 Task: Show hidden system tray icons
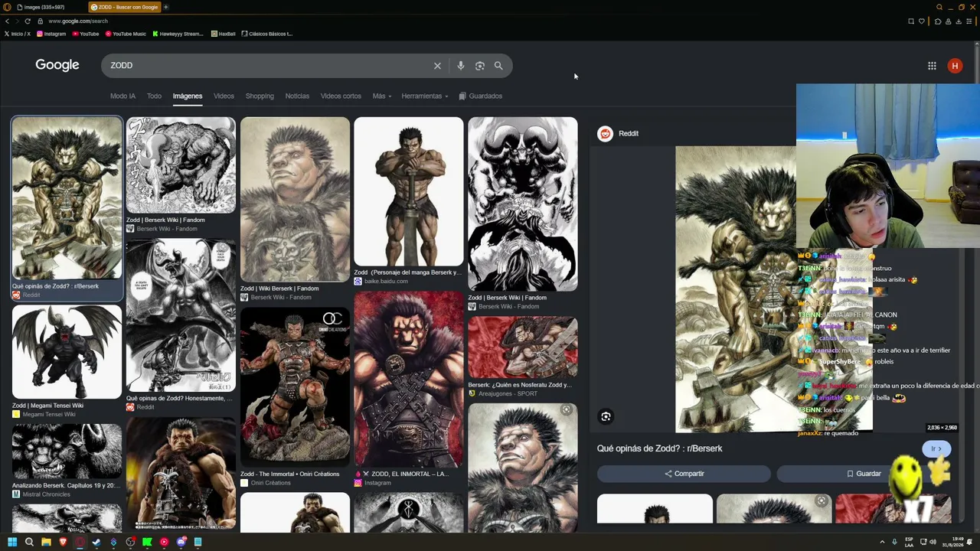coord(882,542)
